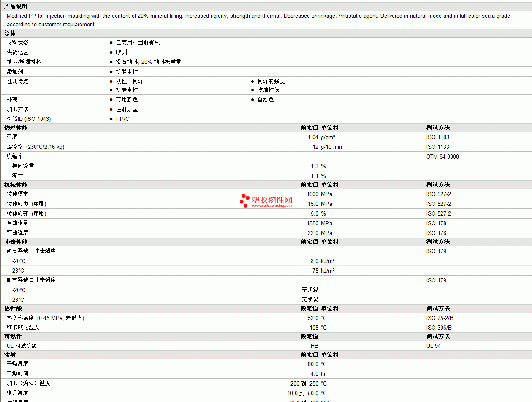The height and width of the screenshot is (402, 532).
Task: Click the tensile modulus value "1600"
Action: pyautogui.click(x=312, y=194)
